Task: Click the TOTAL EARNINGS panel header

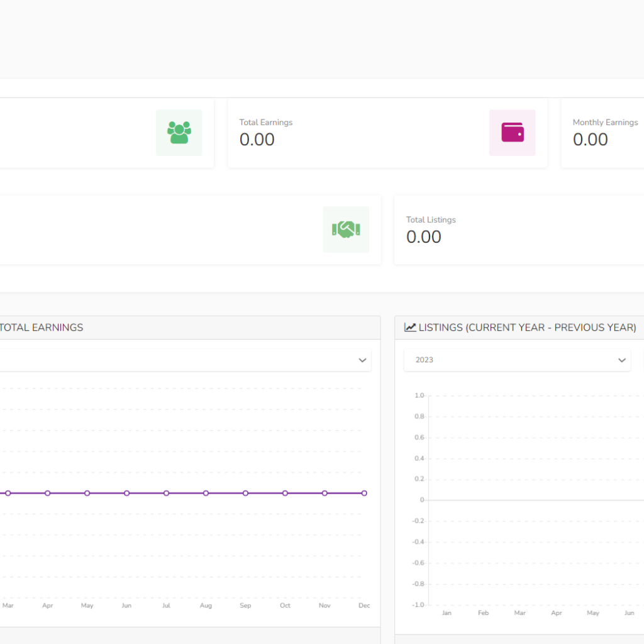Action: coord(42,327)
